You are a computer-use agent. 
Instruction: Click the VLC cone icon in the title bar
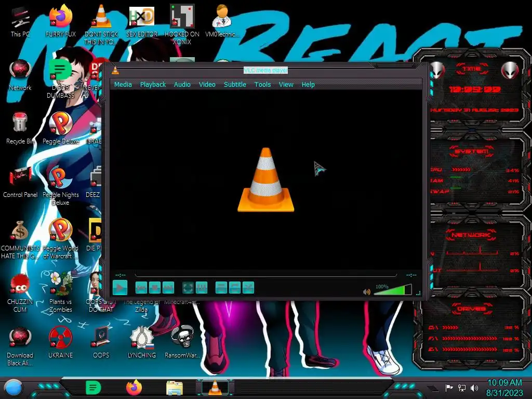pos(115,70)
